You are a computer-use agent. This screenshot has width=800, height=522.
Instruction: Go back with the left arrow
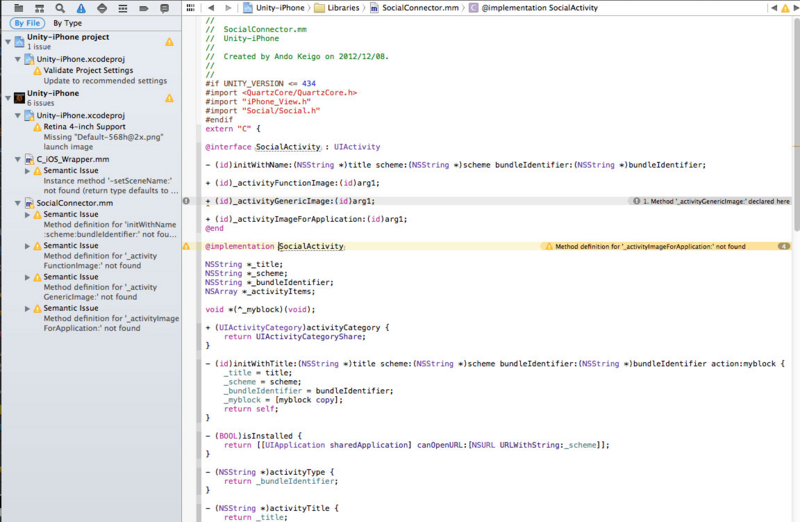(211, 8)
